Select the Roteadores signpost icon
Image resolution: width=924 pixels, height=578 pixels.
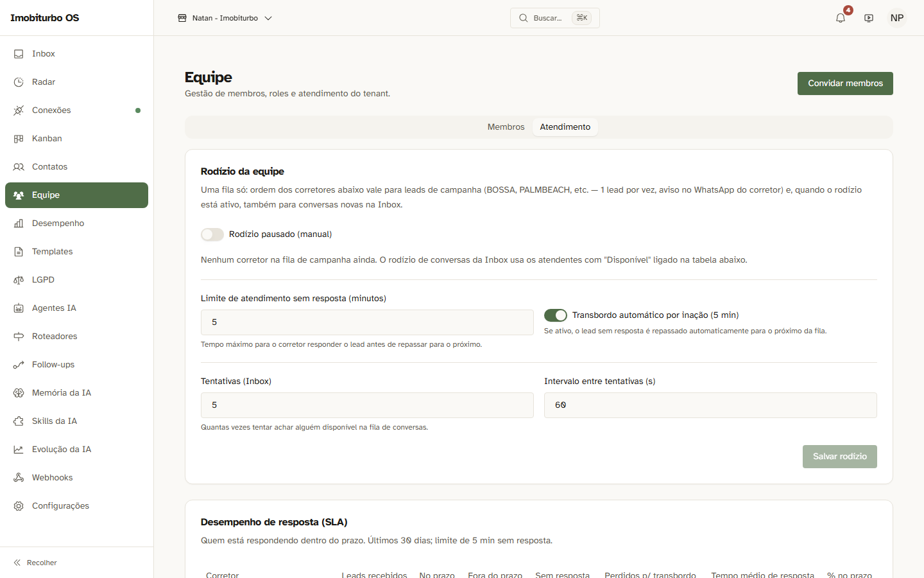[19, 337]
